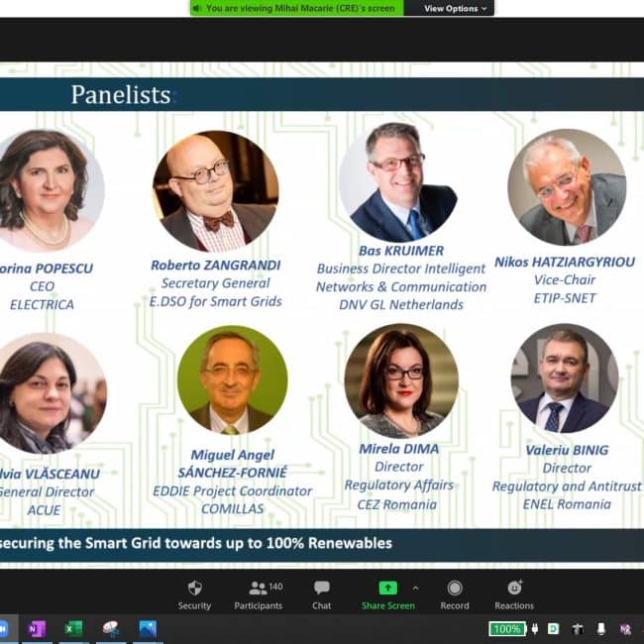Click 'ETIP-SNET' text

565,298
